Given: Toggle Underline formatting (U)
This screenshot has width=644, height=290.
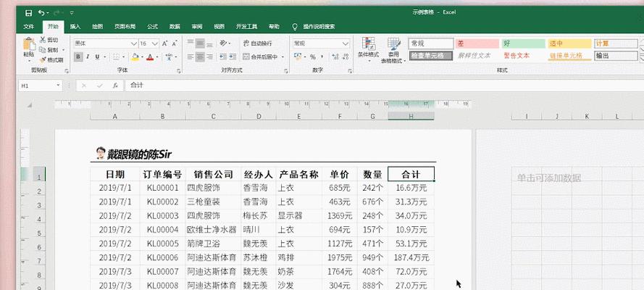Looking at the screenshot, I should (97, 57).
